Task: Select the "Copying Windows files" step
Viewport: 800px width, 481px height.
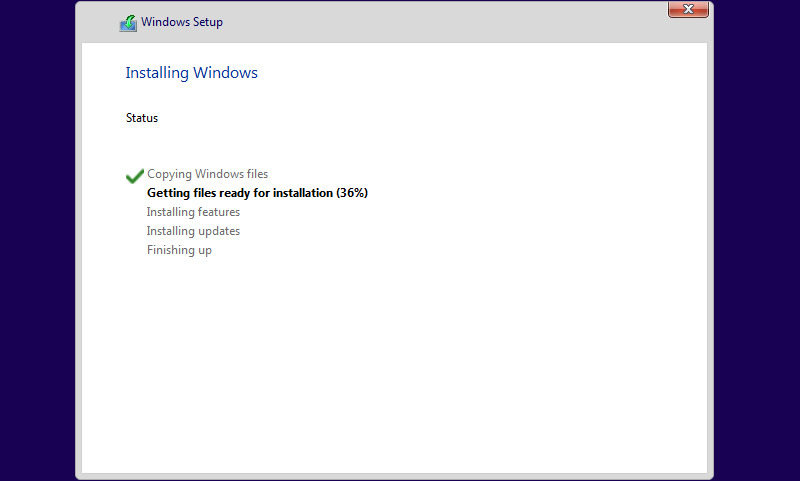Action: 207,174
